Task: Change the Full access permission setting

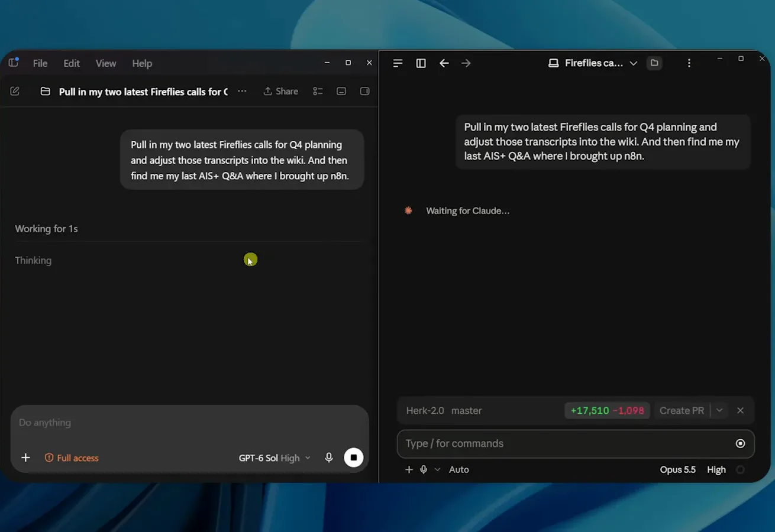Action: [72, 458]
